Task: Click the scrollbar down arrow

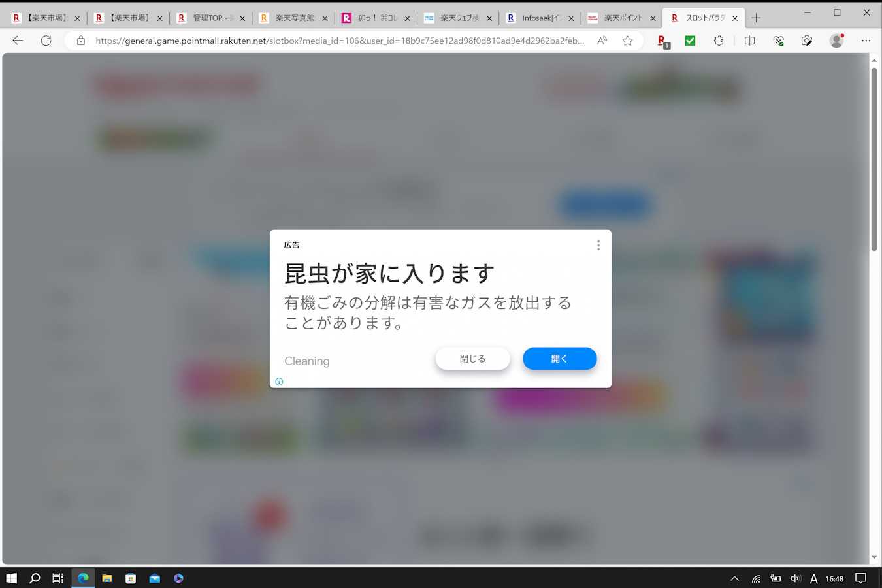Action: pyautogui.click(x=874, y=557)
